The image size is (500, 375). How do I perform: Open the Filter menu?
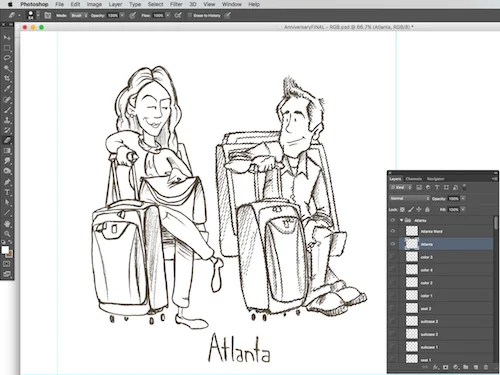(x=176, y=4)
